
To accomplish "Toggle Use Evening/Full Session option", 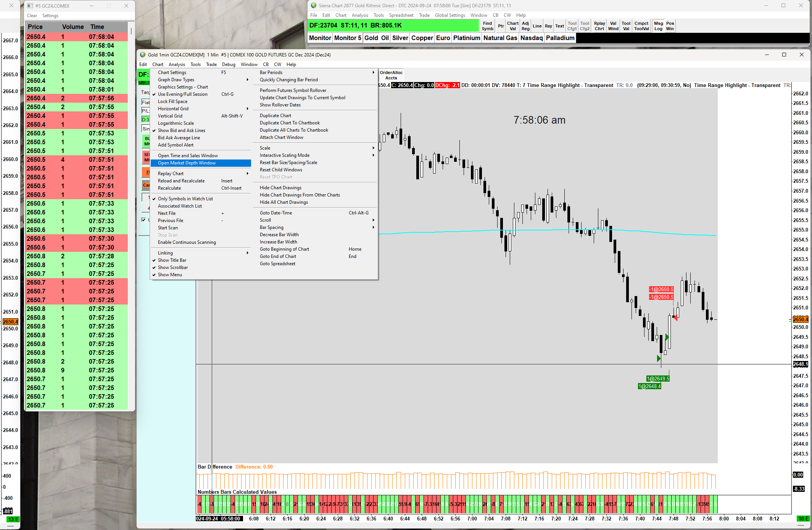I will (x=183, y=94).
